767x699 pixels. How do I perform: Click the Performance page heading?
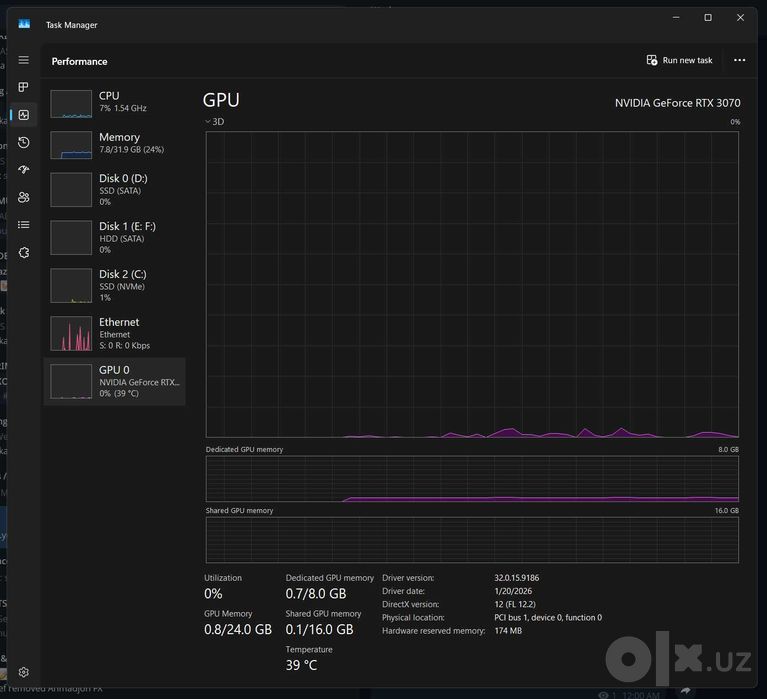click(79, 61)
